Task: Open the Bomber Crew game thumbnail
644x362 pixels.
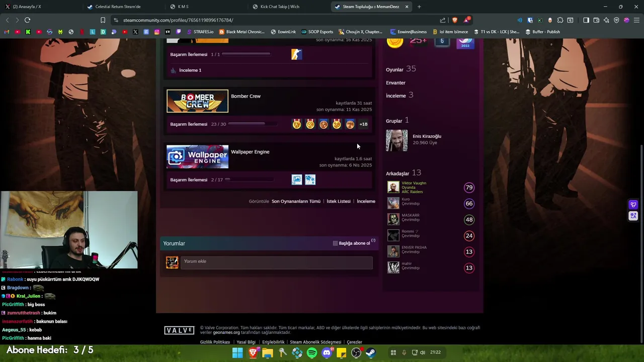Action: tap(197, 101)
